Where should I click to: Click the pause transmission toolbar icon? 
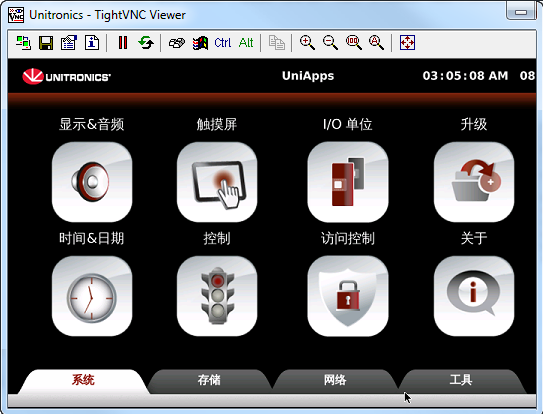pos(123,43)
